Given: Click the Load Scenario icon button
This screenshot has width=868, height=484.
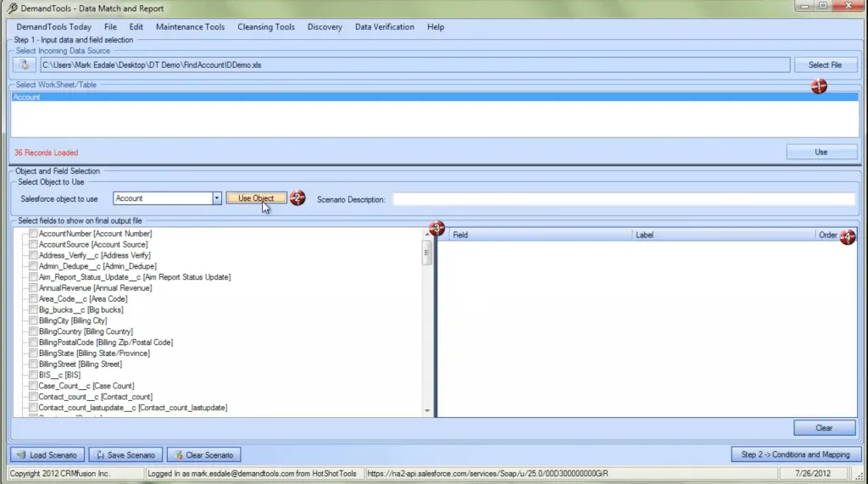Looking at the screenshot, I should click(x=47, y=454).
